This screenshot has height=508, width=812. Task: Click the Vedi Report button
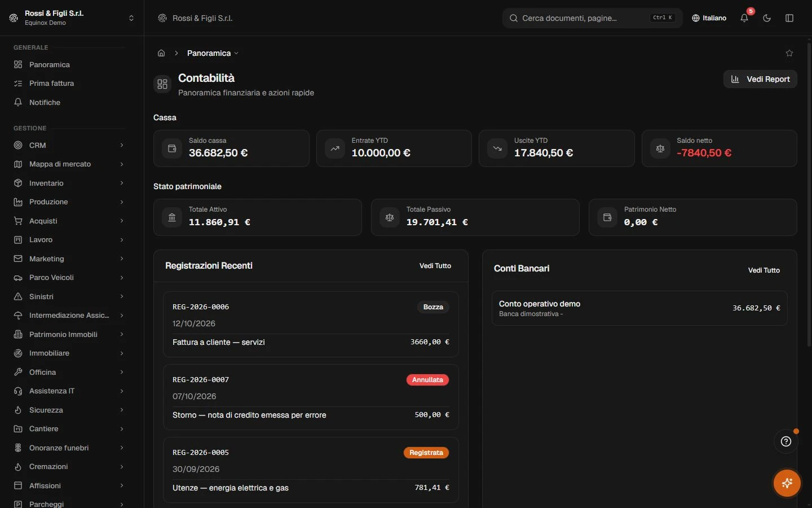pyautogui.click(x=760, y=79)
